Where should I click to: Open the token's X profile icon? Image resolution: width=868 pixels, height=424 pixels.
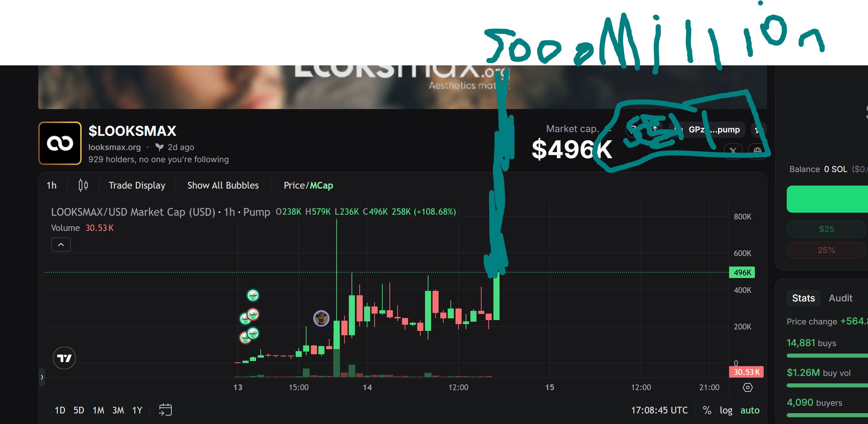click(733, 151)
